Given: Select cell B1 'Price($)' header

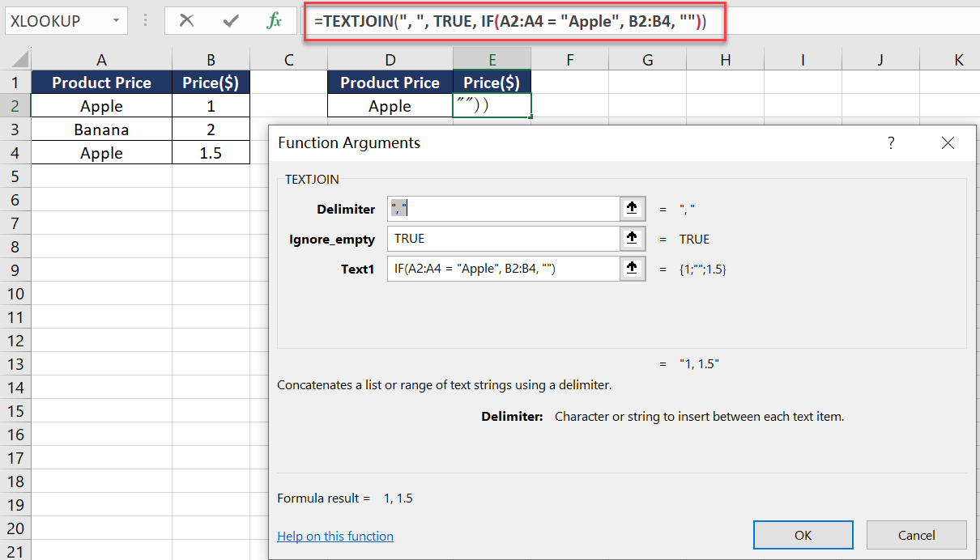Looking at the screenshot, I should click(x=211, y=83).
